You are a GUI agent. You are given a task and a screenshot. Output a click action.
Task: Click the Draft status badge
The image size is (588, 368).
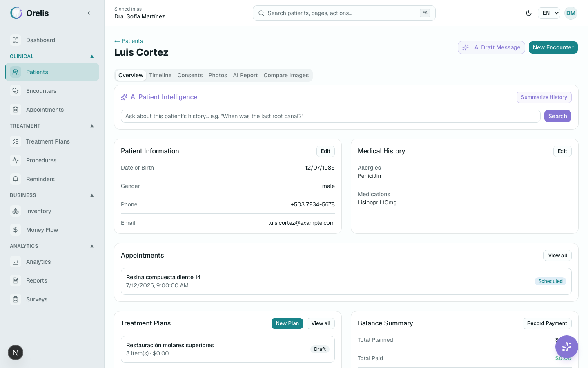[x=320, y=349]
